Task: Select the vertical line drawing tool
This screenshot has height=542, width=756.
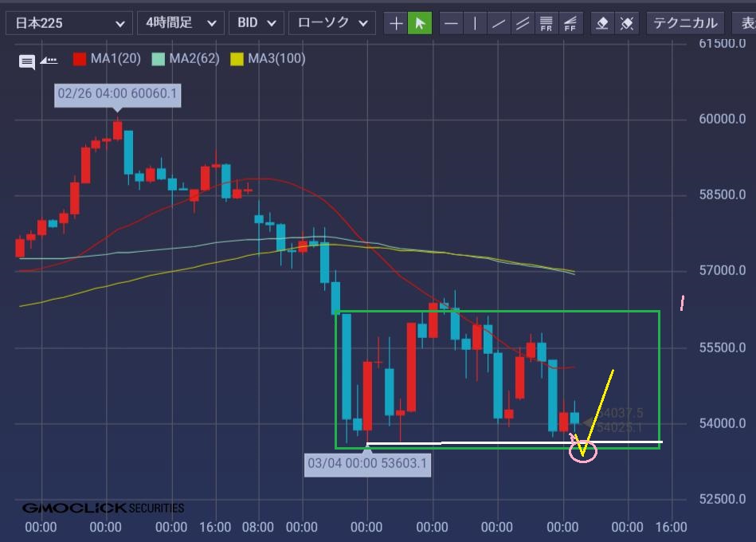Action: coord(475,23)
